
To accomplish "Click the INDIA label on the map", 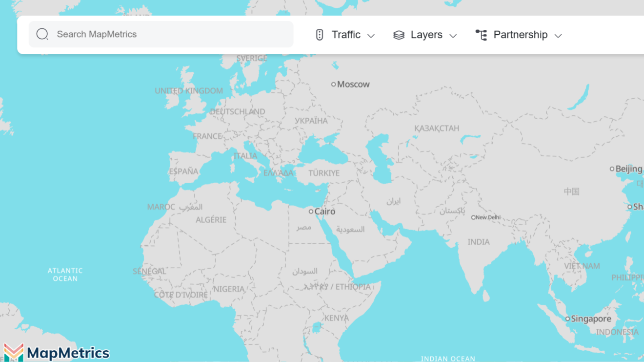I will (479, 241).
